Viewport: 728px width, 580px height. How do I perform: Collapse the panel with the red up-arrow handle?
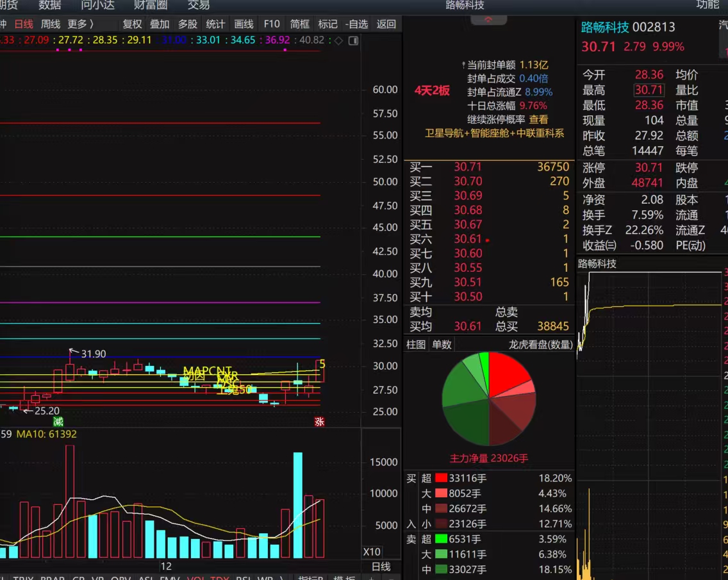pos(488,20)
